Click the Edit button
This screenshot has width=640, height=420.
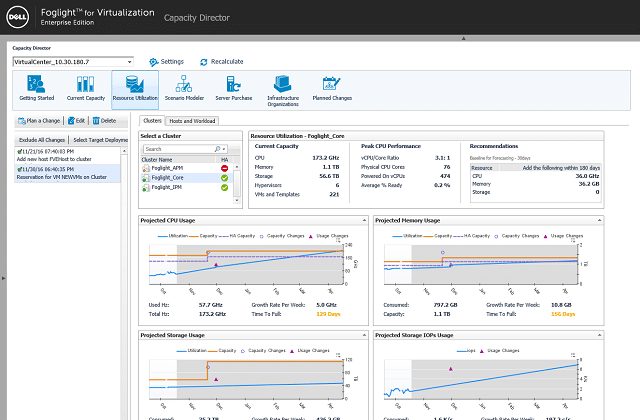click(77, 121)
